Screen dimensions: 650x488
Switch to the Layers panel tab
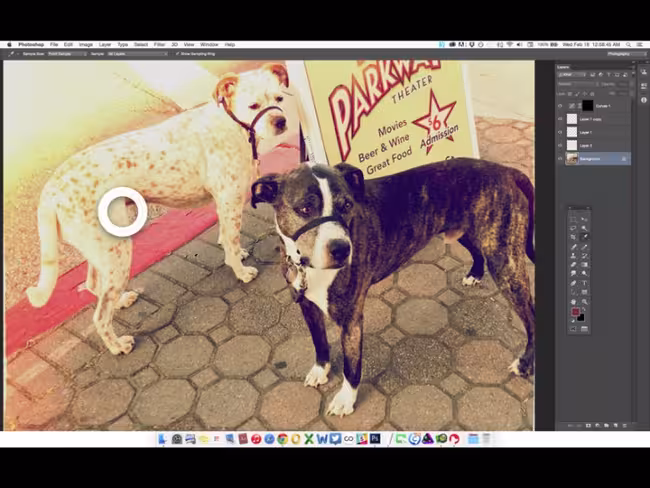[563, 67]
